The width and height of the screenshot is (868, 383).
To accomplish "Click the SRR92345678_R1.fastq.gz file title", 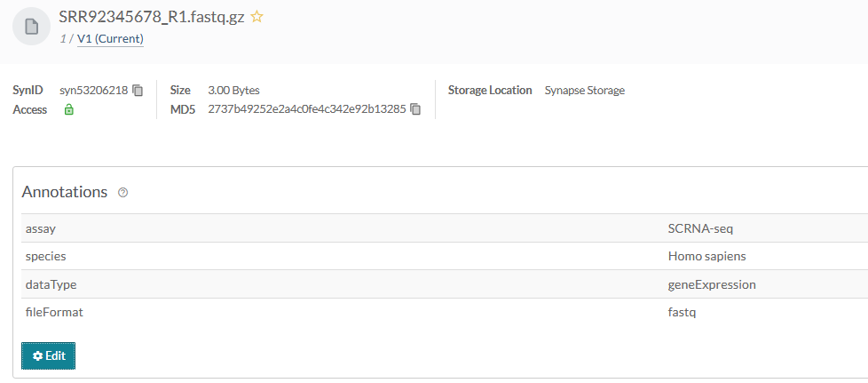I will click(x=151, y=17).
